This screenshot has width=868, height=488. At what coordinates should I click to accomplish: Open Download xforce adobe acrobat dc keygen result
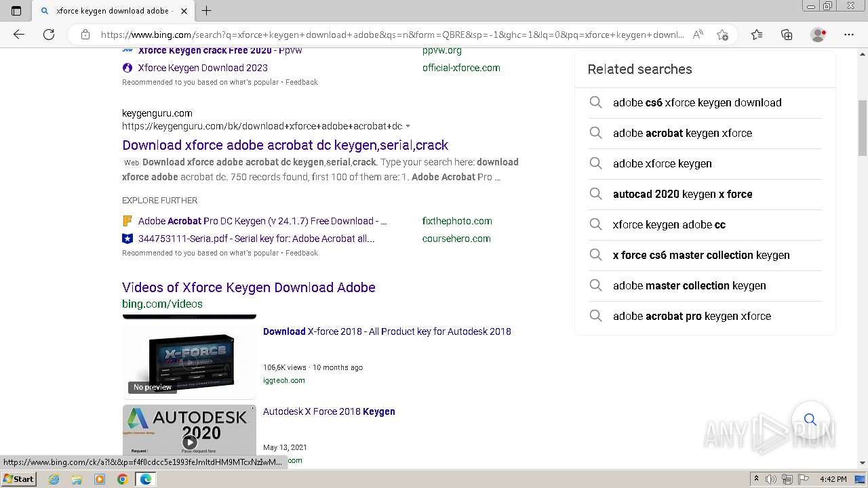(285, 145)
